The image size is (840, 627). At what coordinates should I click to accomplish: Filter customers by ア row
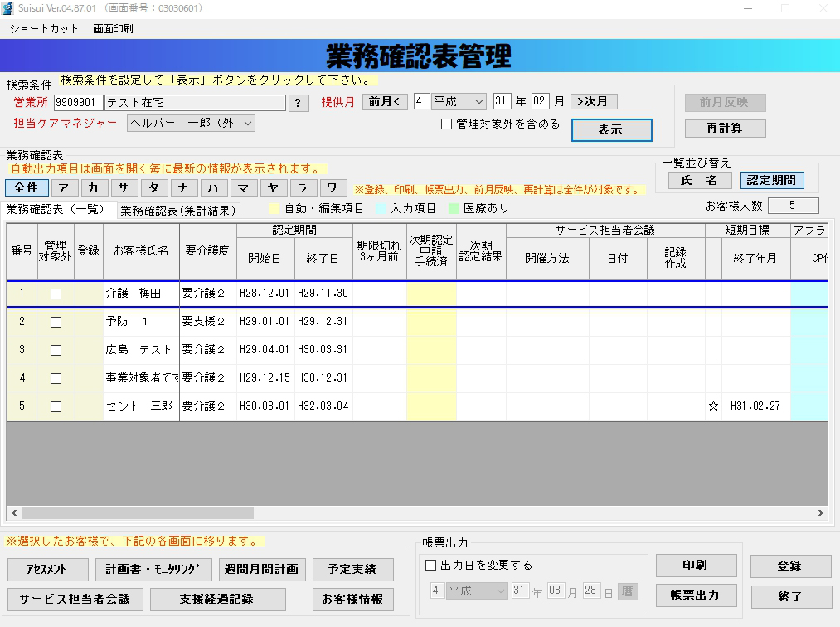[65, 188]
